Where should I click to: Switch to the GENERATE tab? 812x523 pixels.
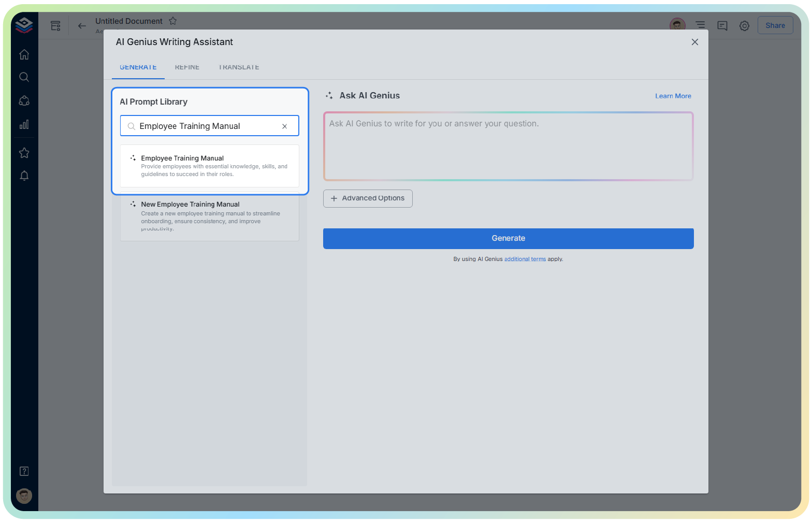pos(138,67)
